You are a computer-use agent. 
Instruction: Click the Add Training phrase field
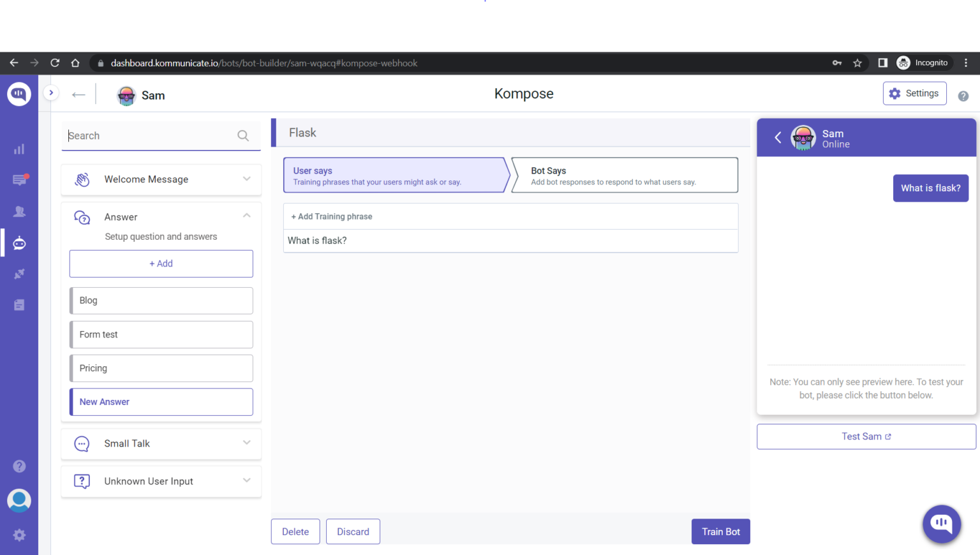click(510, 217)
